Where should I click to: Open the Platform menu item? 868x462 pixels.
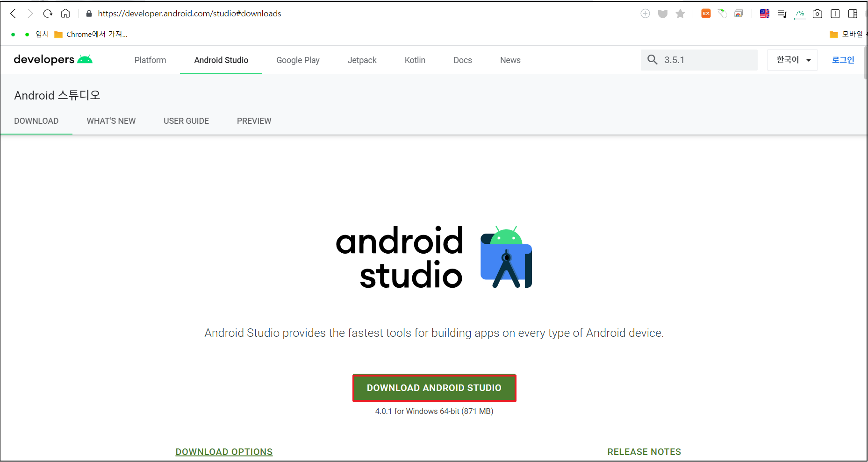pyautogui.click(x=150, y=60)
